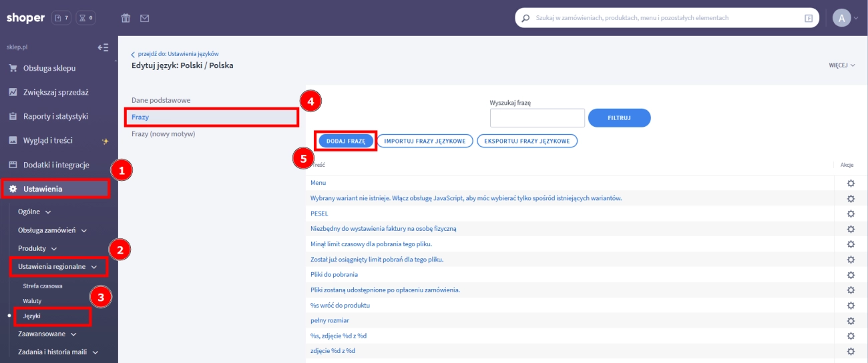Click the documents counter badge showing 7
Viewport: 868px width, 363px height.
(x=61, y=18)
